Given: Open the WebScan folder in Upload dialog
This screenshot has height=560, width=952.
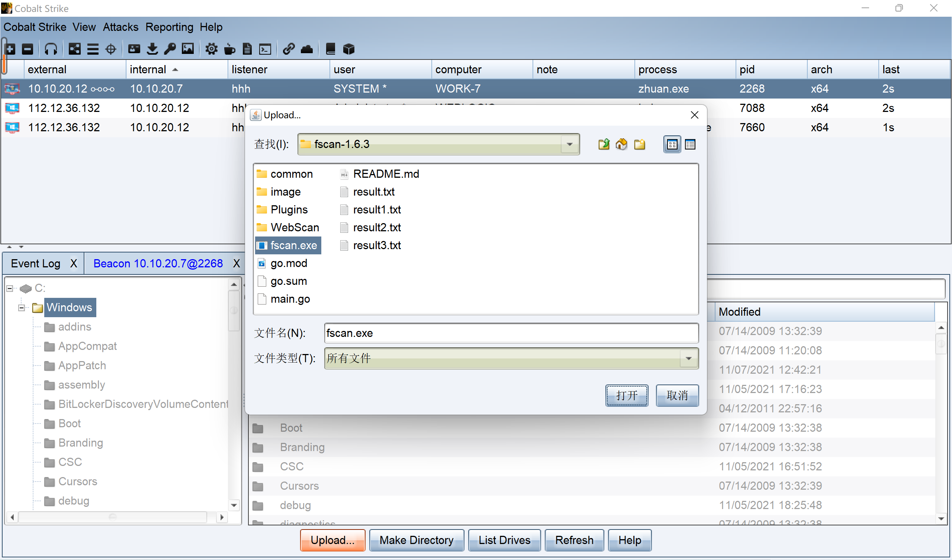Looking at the screenshot, I should [x=288, y=228].
